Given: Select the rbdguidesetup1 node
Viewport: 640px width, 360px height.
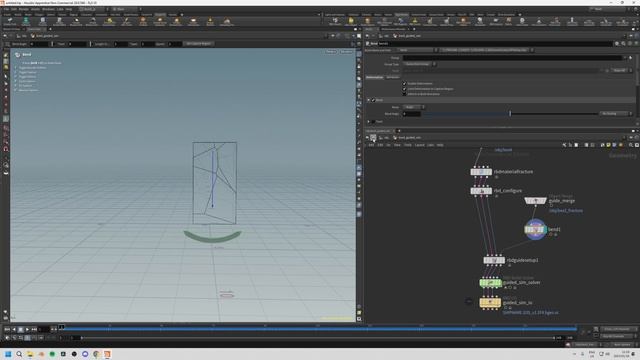Looking at the screenshot, I should point(494,260).
